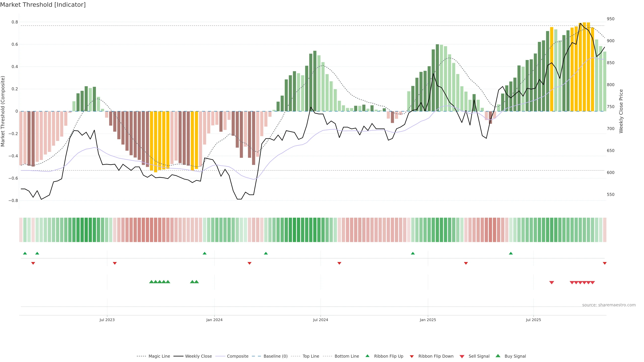Click the green Ribbon Flip Up legend triangle
Image resolution: width=644 pixels, height=362 pixels.
point(367,356)
